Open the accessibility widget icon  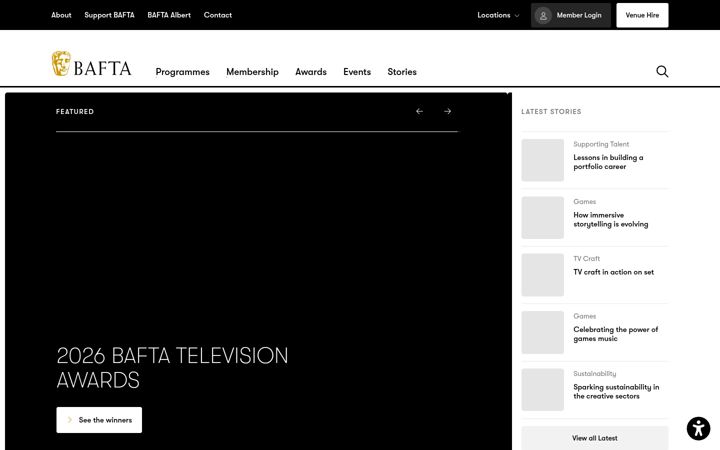698,428
